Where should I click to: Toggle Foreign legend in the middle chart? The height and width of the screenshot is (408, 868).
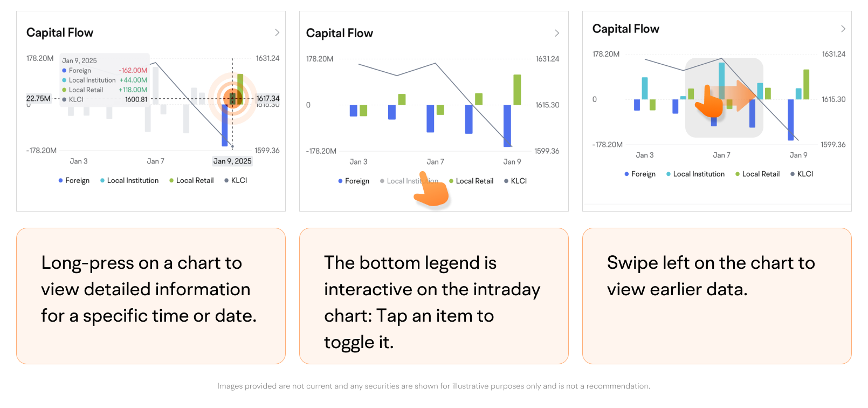point(354,181)
